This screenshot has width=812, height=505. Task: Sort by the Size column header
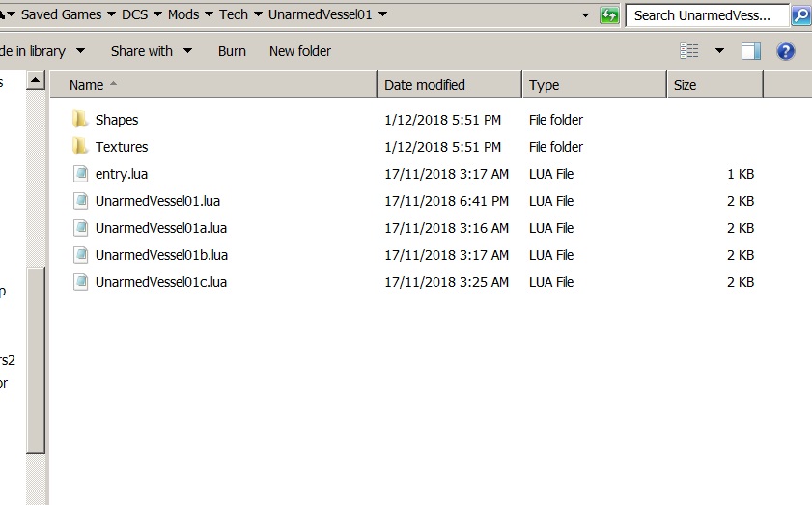point(715,84)
